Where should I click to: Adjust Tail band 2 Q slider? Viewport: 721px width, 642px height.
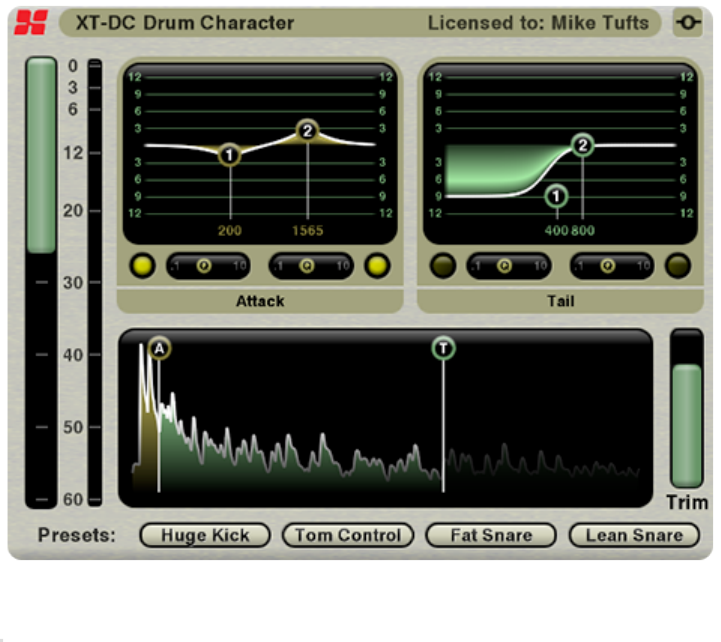coord(612,266)
